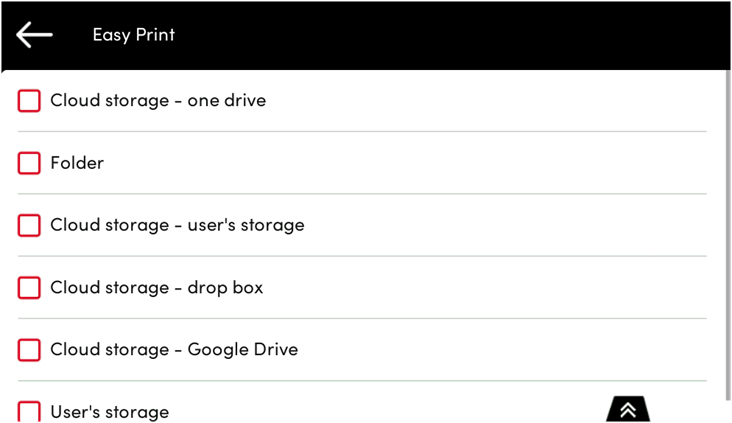Click the "Easy Print" title text
Viewport: 732px width, 423px height.
coord(133,35)
